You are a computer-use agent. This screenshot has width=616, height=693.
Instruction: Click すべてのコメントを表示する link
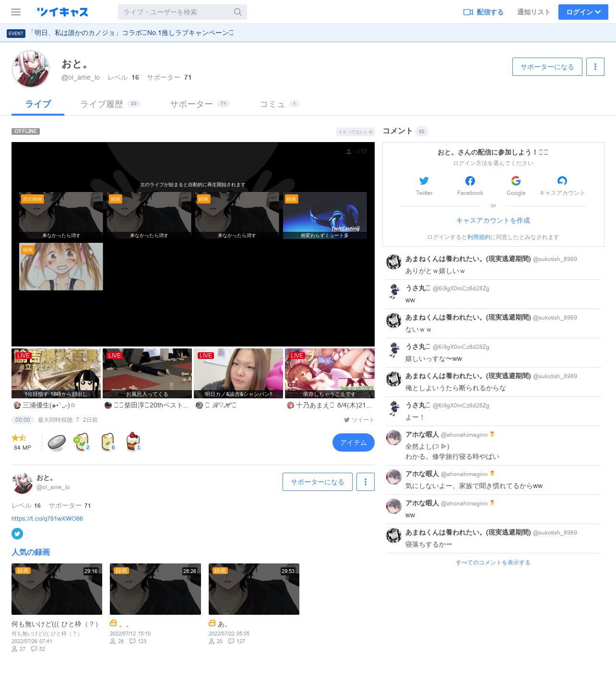point(493,562)
